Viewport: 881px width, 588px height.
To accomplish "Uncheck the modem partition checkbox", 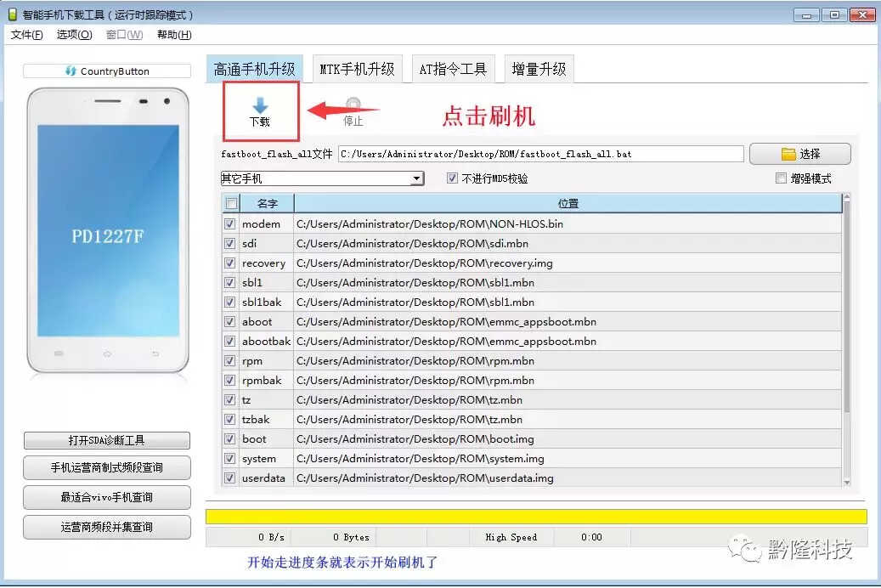I will click(229, 223).
